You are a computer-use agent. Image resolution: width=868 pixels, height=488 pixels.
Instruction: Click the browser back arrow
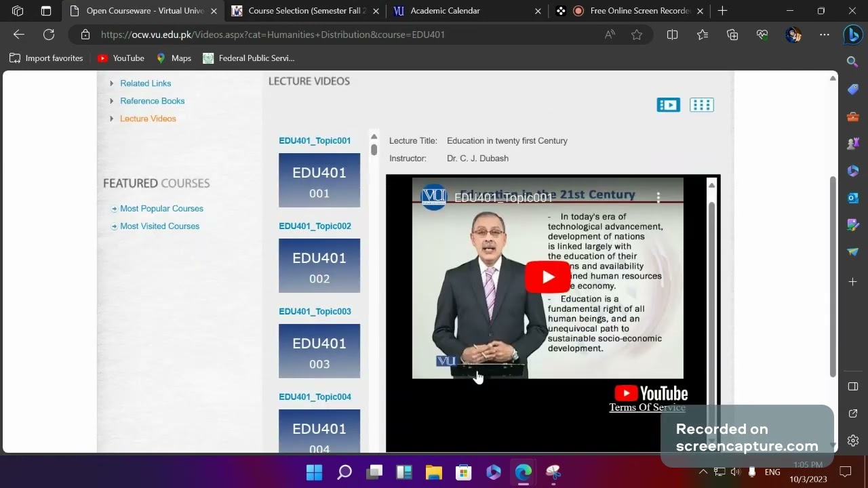(x=19, y=35)
